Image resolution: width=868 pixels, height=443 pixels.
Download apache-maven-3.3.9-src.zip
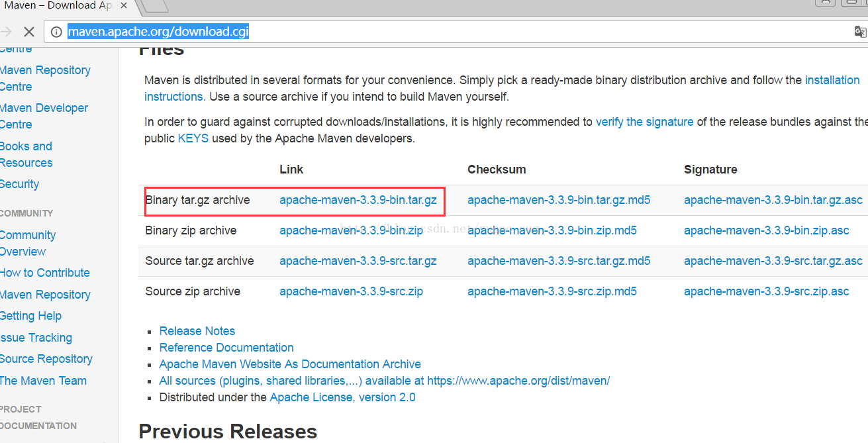[x=351, y=291]
